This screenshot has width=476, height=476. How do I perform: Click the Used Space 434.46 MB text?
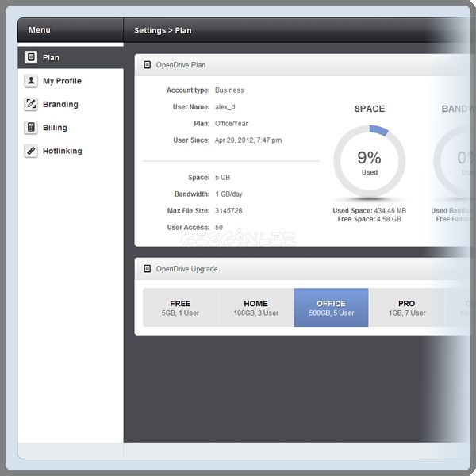tap(370, 211)
